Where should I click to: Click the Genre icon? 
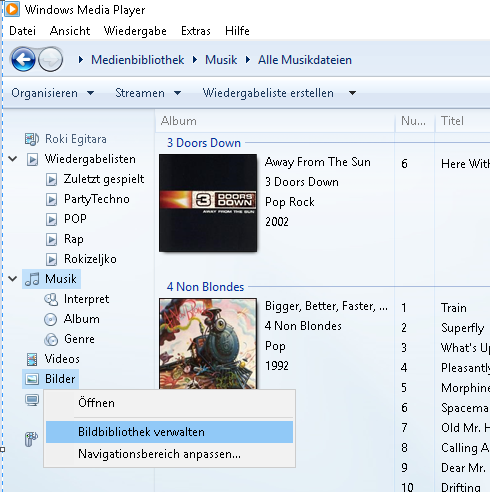click(51, 339)
